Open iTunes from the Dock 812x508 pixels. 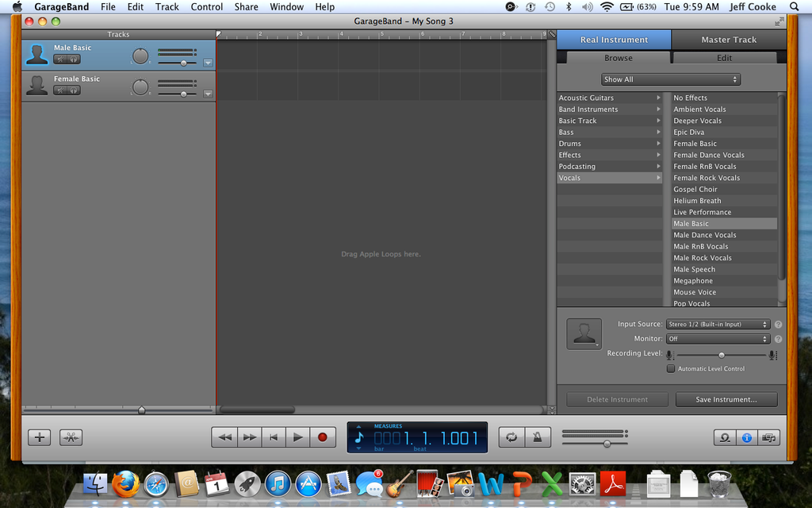(x=278, y=484)
